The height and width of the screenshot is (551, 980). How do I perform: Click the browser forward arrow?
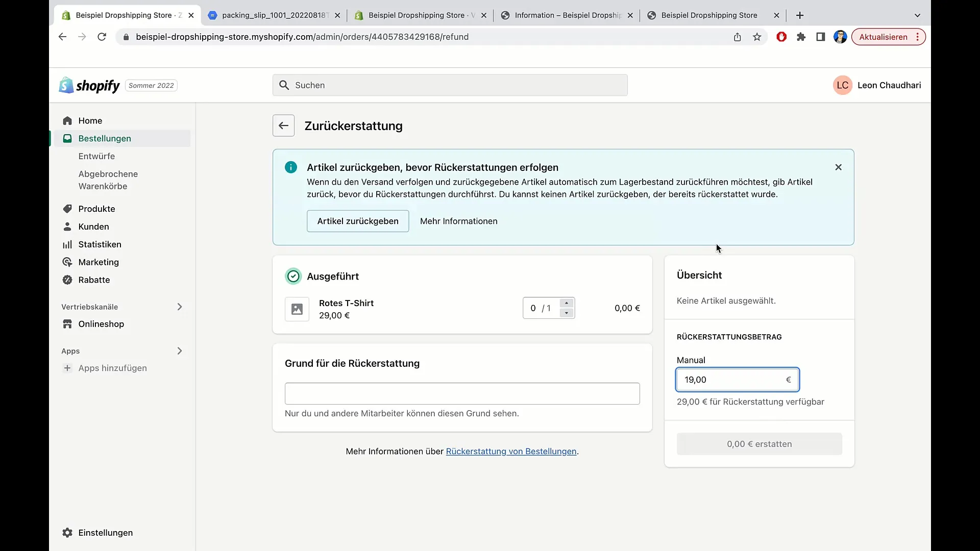click(x=82, y=37)
